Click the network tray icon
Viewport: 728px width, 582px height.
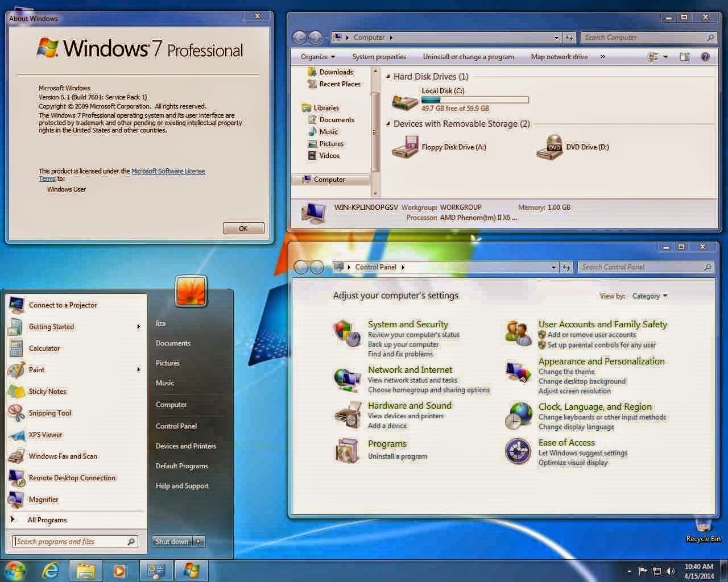tap(657, 571)
